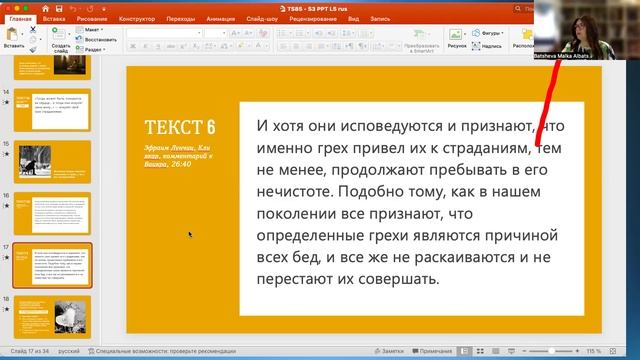Screen dimensions: 640x360
Task: Click Восстановить to reset the slide
Action: [96, 40]
